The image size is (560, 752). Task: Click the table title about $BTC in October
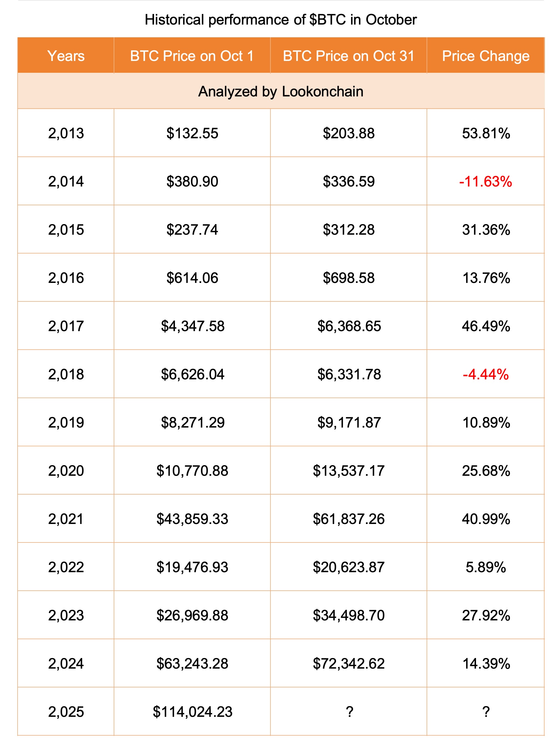281,20
